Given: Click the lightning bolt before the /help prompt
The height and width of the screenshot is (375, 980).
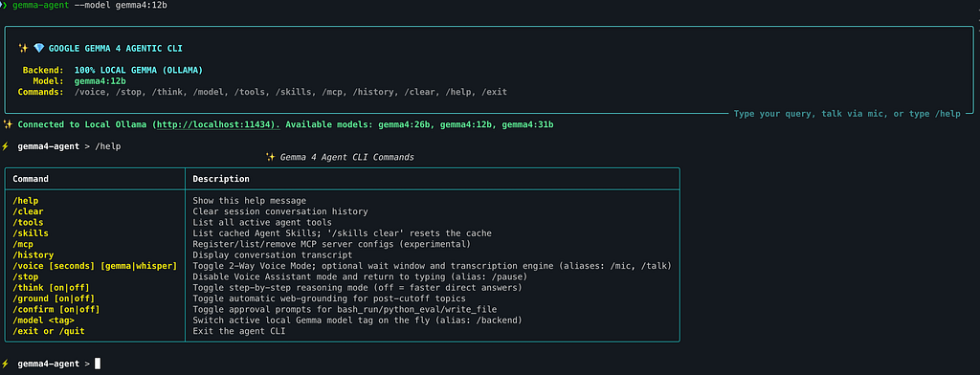Looking at the screenshot, I should click(x=5, y=147).
